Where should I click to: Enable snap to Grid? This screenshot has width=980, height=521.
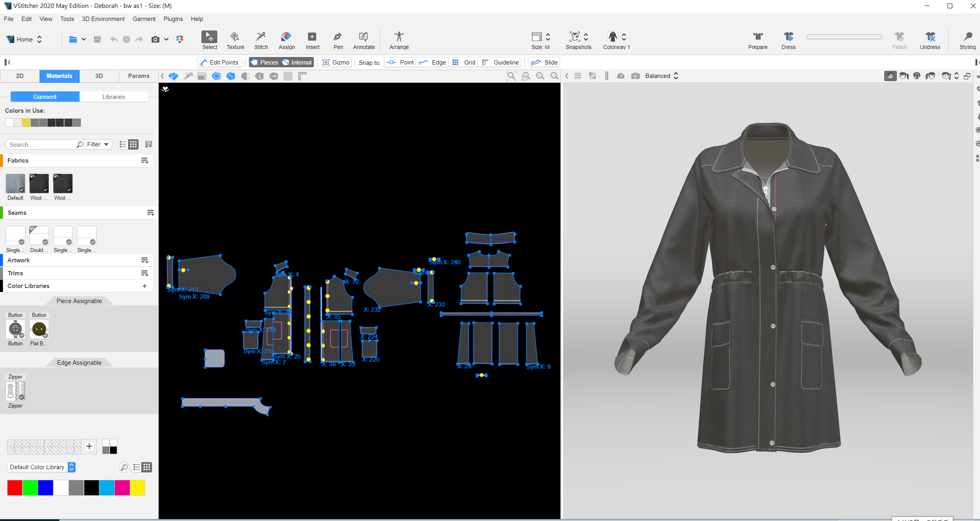coord(463,62)
